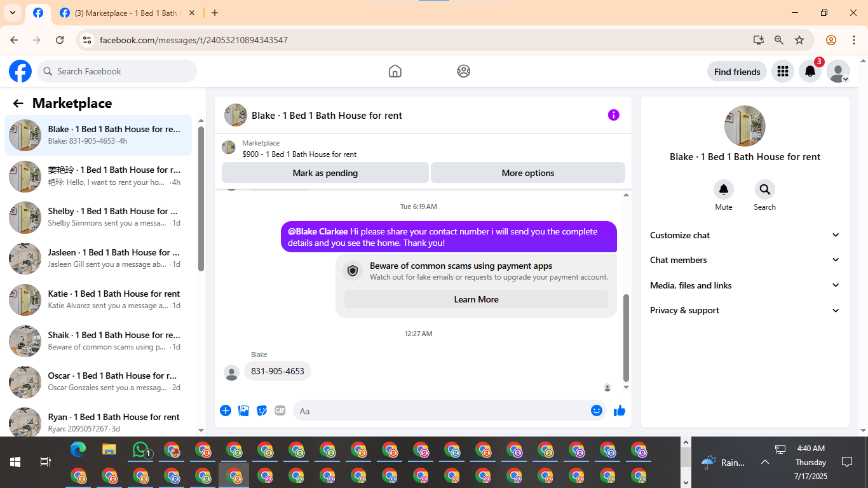Click Learn More about scams
868x488 pixels.
tap(476, 299)
